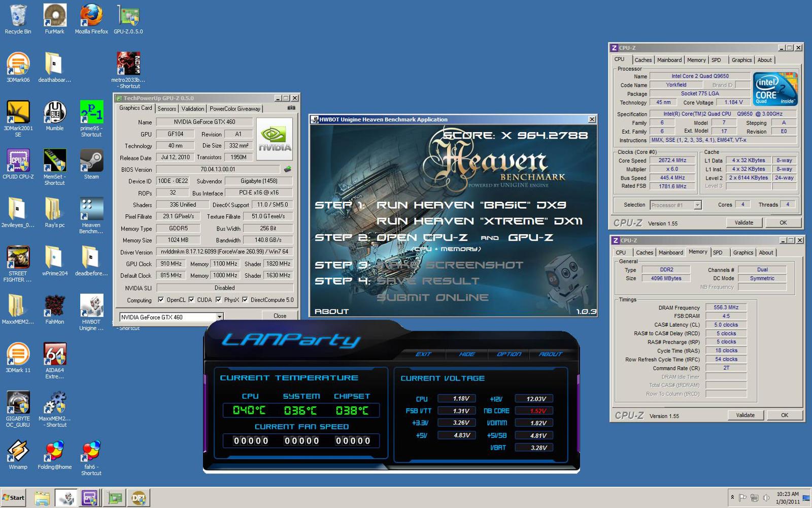Open the prime95 shortcut icon
The height and width of the screenshot is (508, 812).
point(91,118)
